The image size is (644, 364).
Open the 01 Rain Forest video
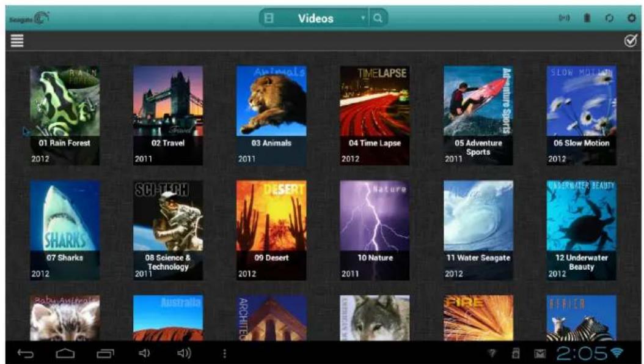coord(65,115)
